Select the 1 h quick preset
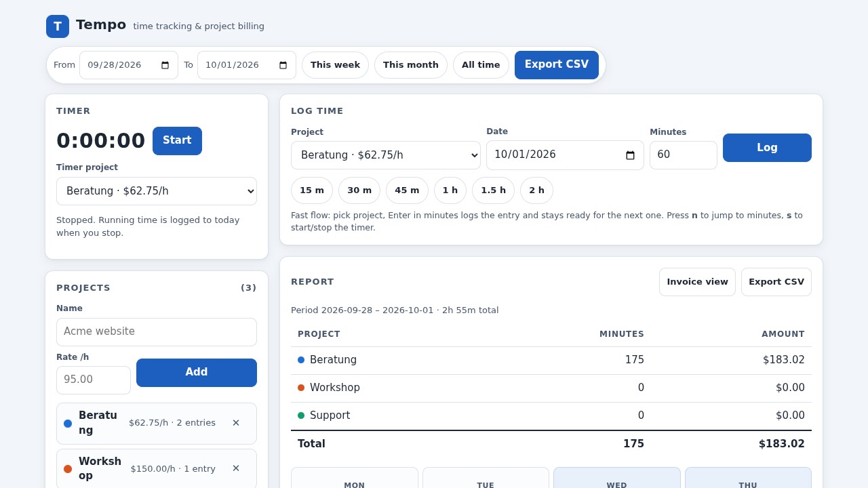This screenshot has width=868, height=488. (450, 190)
